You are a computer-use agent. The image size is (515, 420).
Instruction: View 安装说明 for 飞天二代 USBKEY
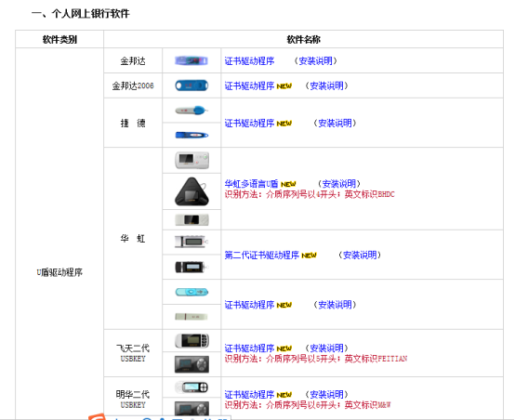326,348
